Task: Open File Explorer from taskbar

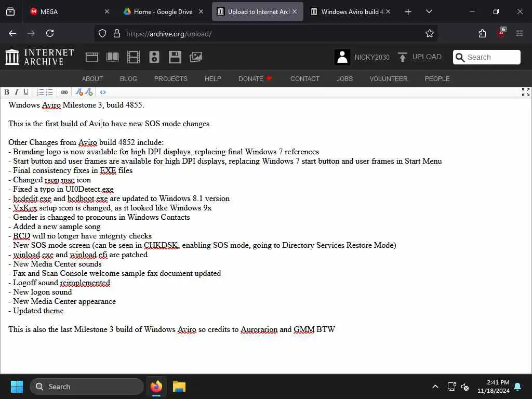Action: (179, 387)
